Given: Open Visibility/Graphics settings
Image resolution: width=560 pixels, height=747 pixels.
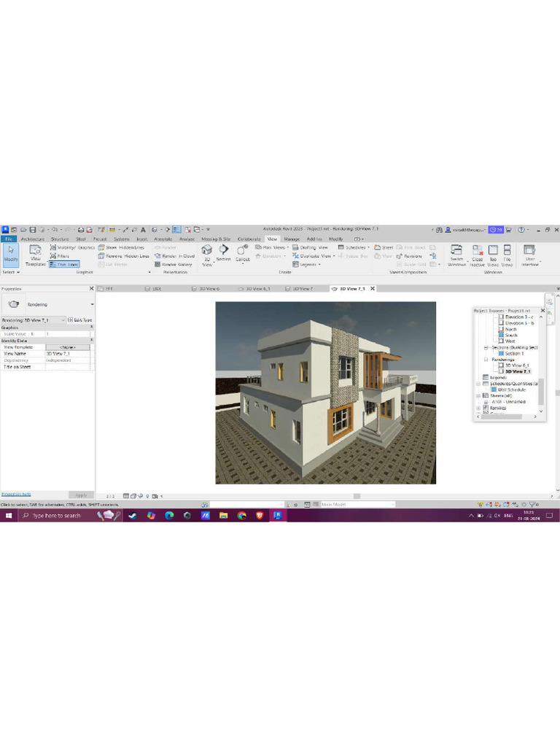Looking at the screenshot, I should click(x=72, y=248).
